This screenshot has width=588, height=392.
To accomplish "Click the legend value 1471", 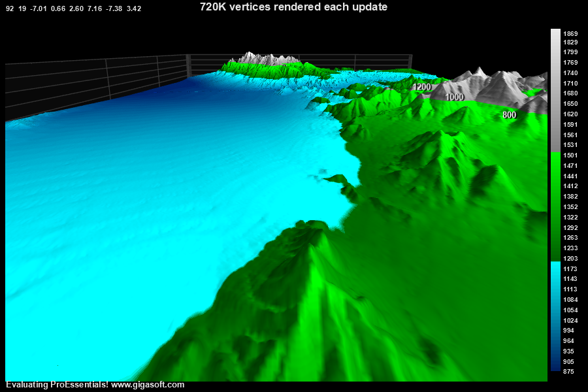I will pyautogui.click(x=570, y=166).
